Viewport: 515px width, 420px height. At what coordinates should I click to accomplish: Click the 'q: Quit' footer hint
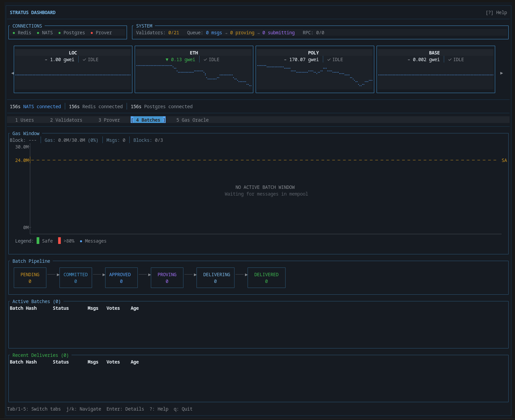pyautogui.click(x=183, y=409)
